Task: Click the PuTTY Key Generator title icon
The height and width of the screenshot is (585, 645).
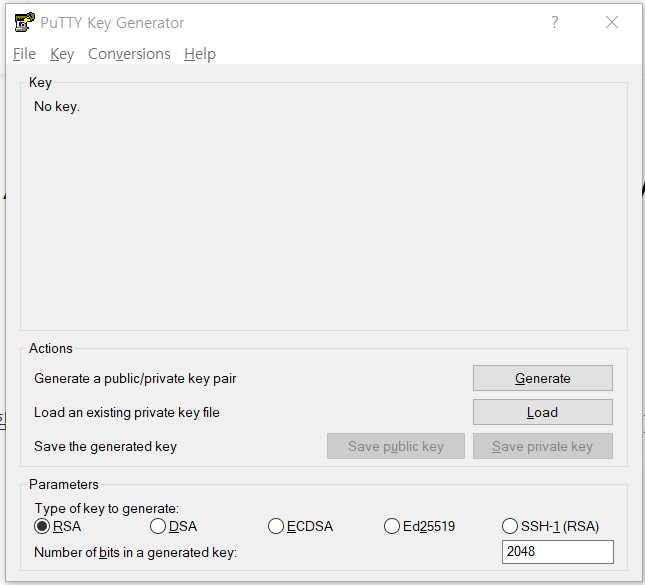Action: tap(24, 22)
